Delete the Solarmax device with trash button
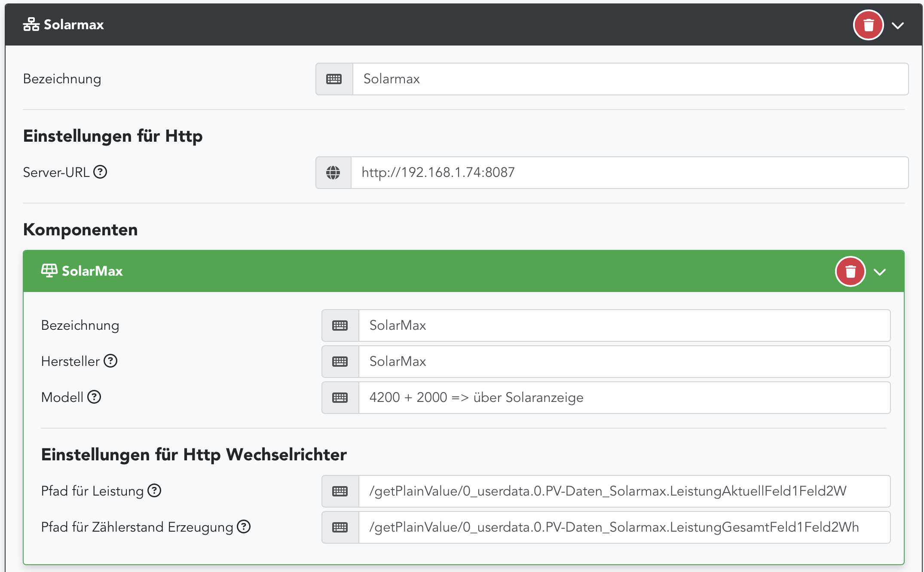 [x=868, y=25]
